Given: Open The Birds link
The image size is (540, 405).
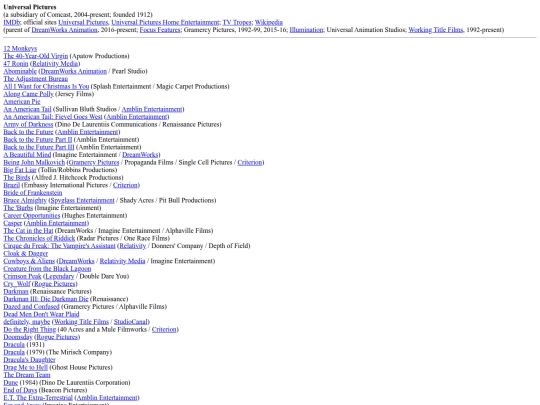Looking at the screenshot, I should tap(17, 177).
